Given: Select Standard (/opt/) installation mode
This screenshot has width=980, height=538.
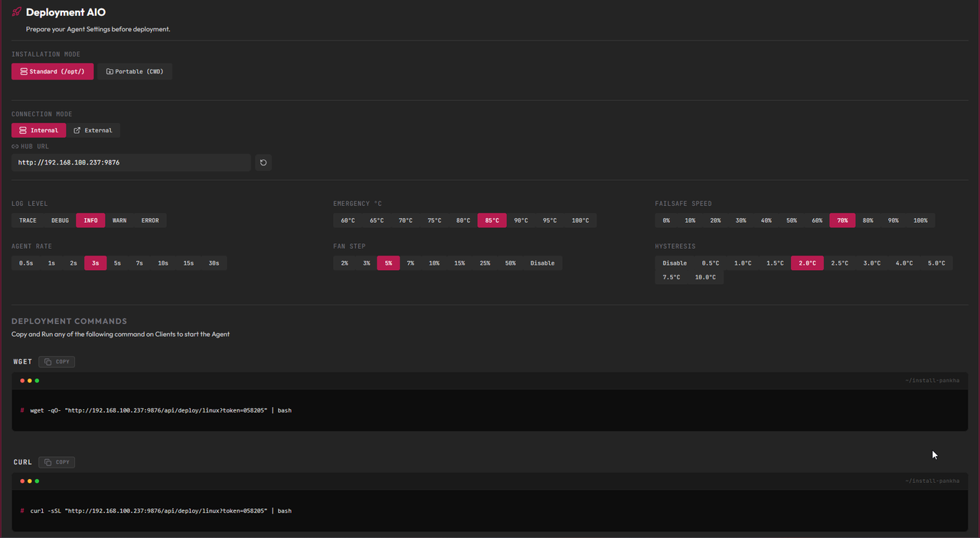Looking at the screenshot, I should [53, 71].
